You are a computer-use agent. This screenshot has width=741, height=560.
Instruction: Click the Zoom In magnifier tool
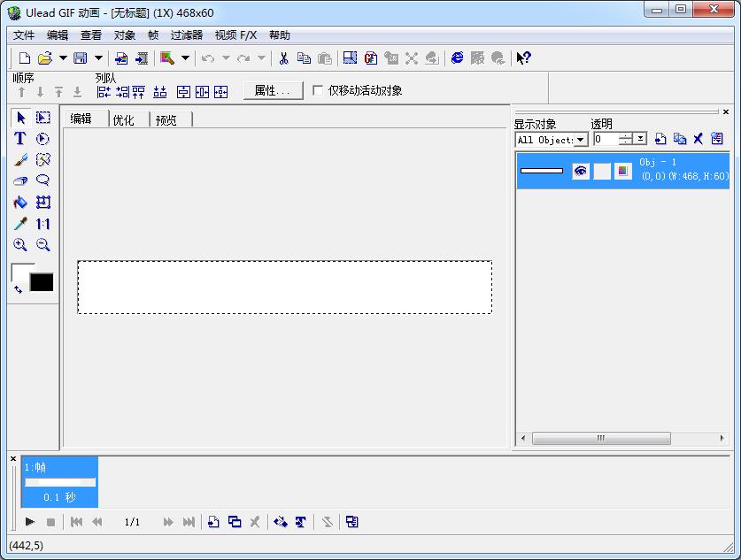[19, 246]
